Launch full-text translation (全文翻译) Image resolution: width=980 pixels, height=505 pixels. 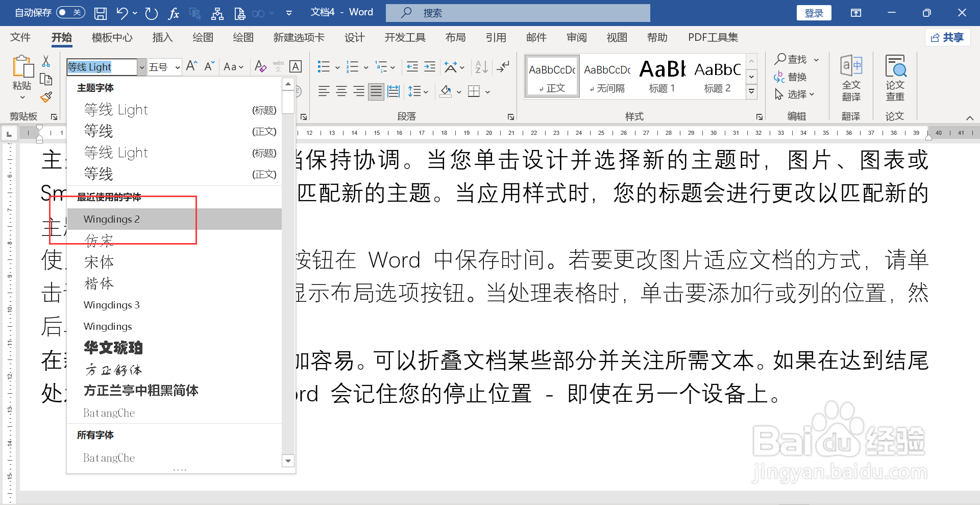click(x=851, y=79)
